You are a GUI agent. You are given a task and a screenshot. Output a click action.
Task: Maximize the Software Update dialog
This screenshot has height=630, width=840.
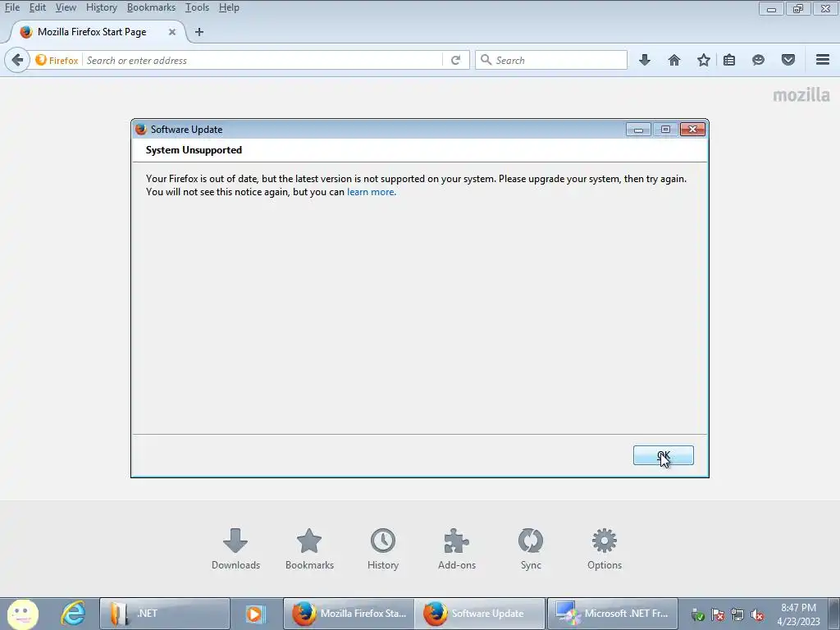[665, 129]
